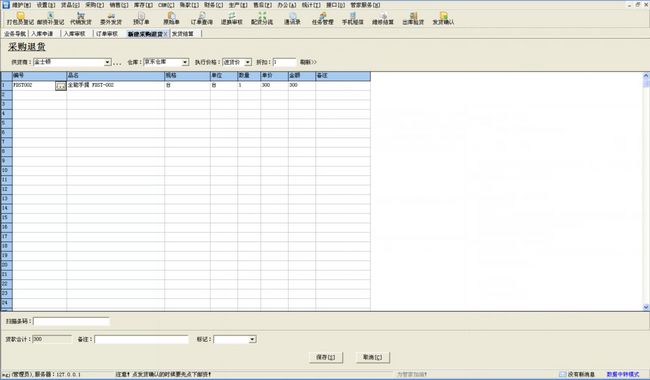
Task: Open the 管家服务 menu
Action: [365, 5]
